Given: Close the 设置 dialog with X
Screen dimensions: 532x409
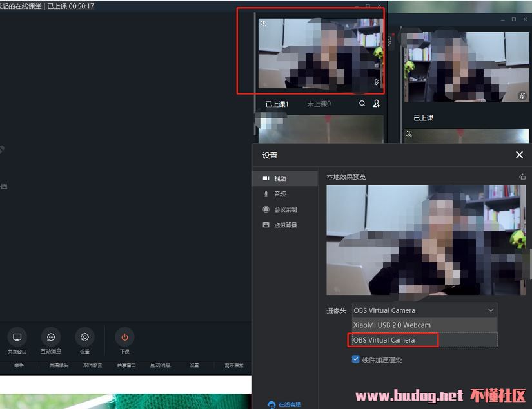Looking at the screenshot, I should point(519,155).
